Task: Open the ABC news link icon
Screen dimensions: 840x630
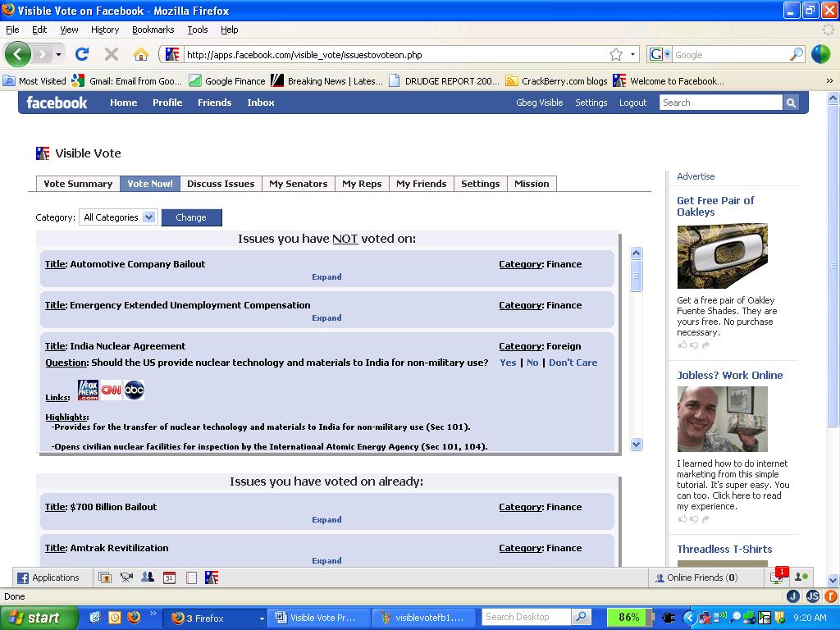Action: [134, 390]
